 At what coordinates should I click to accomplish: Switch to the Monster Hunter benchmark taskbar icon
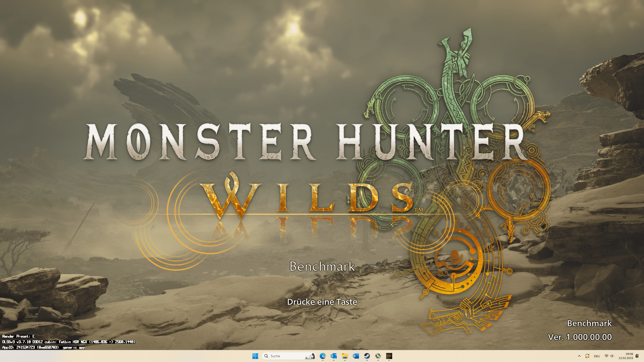[389, 356]
